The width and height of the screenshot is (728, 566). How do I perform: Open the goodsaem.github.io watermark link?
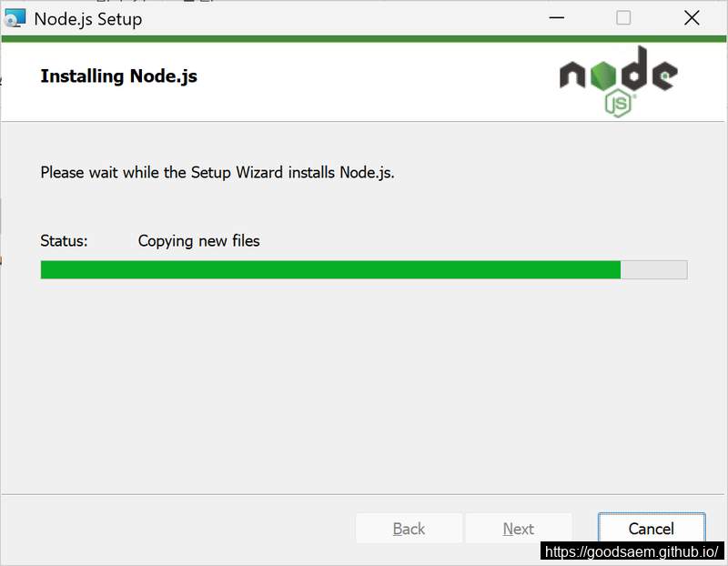point(632,551)
